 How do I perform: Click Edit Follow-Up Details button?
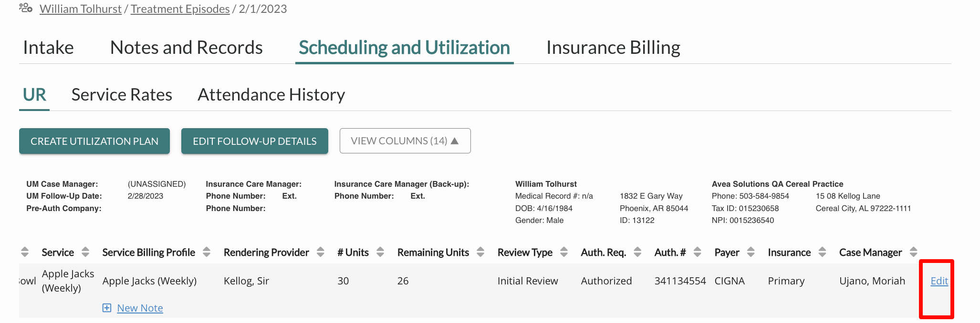[255, 141]
